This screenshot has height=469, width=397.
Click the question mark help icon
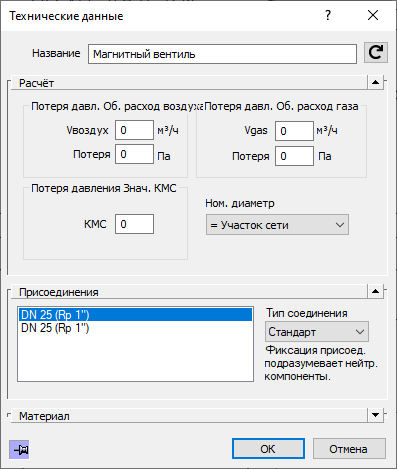(x=328, y=15)
